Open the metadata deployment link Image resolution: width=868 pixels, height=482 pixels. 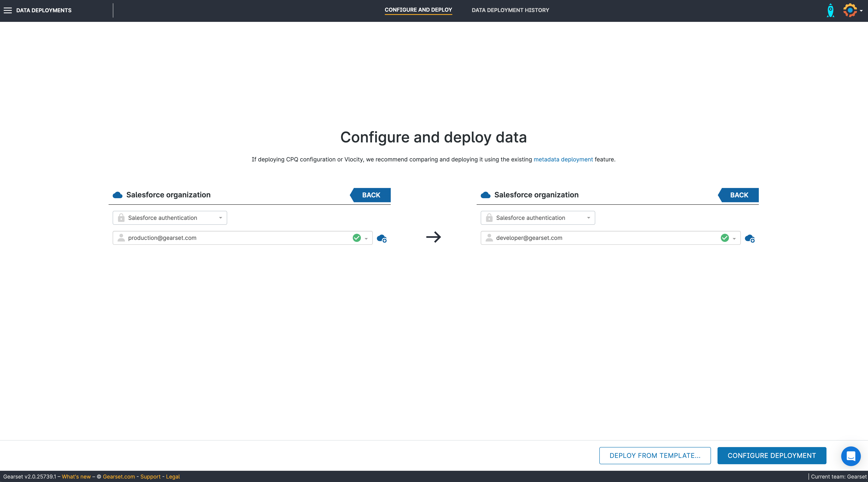coord(563,160)
